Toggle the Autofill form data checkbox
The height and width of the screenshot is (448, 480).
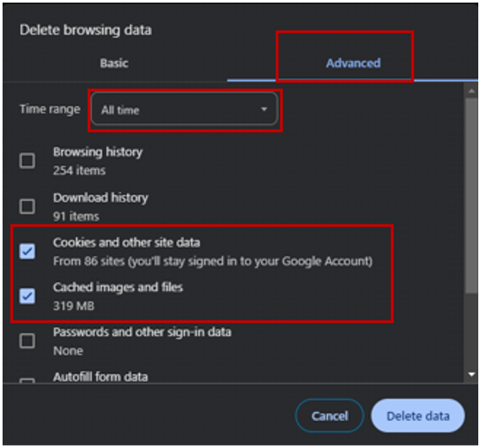pyautogui.click(x=27, y=380)
